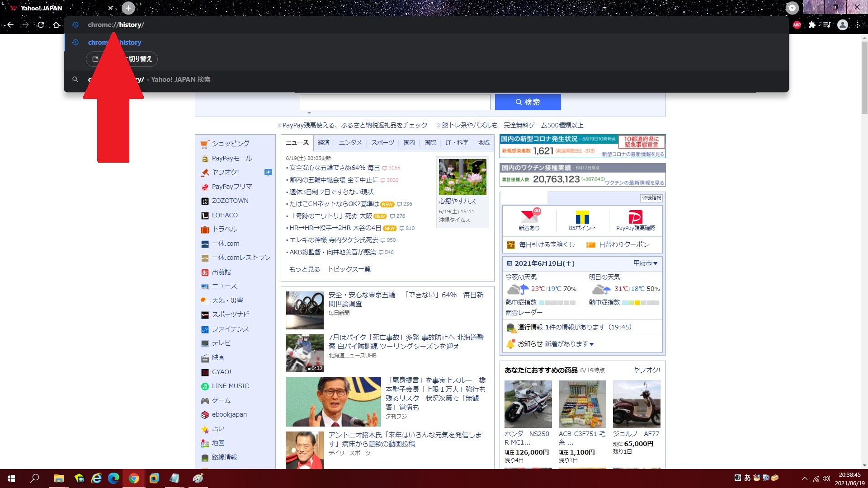The image size is (868, 488).
Task: Check PayPay残高確認 icon
Action: [635, 217]
